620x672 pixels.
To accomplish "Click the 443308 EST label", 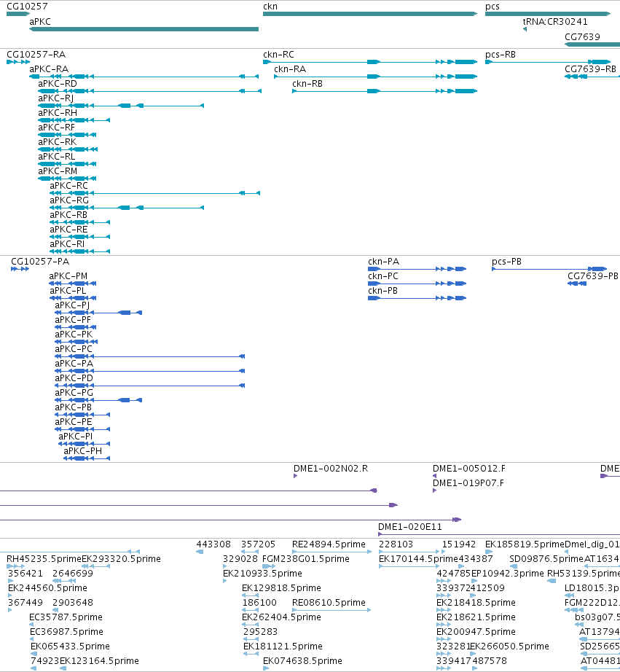I will pyautogui.click(x=213, y=544).
